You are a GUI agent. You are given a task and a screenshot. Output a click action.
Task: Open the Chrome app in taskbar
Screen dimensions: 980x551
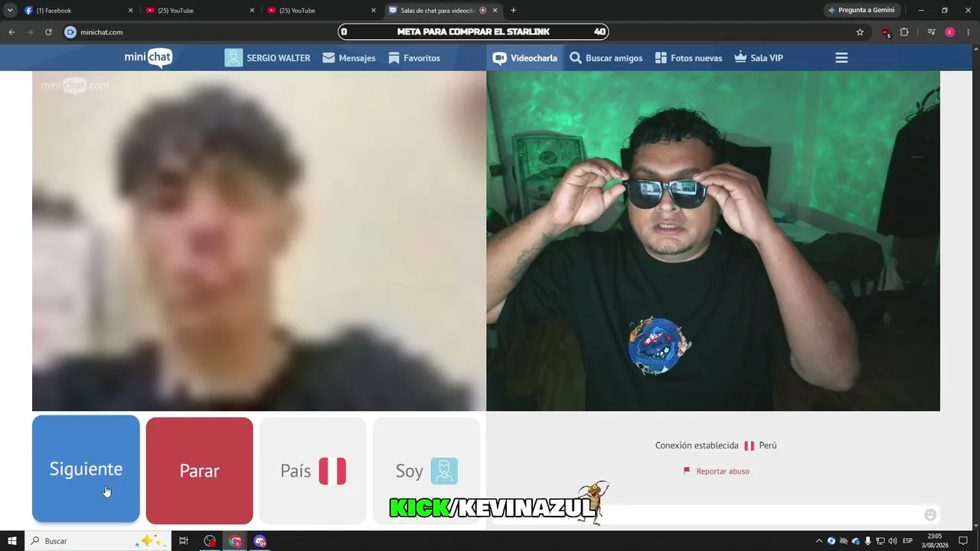pyautogui.click(x=235, y=541)
